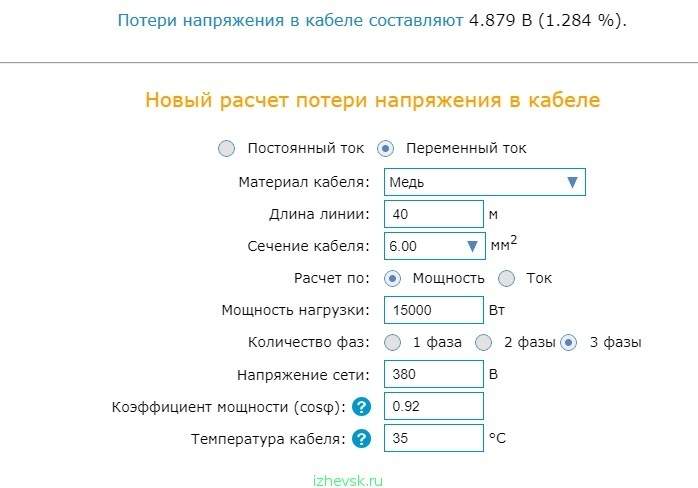Image resolution: width=698 pixels, height=488 pixels.
Task: Select 1 фаза option
Action: click(392, 342)
